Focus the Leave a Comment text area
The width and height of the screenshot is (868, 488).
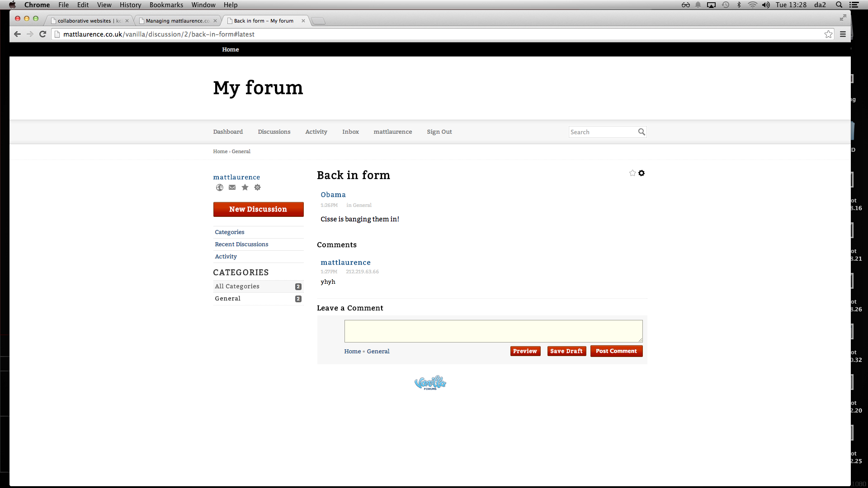pos(493,331)
